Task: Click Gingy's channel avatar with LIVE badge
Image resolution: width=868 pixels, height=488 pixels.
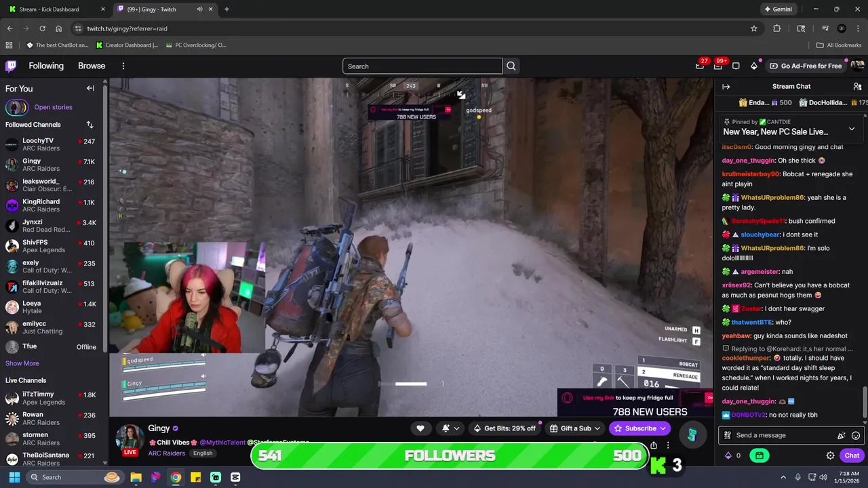Action: pos(130,439)
